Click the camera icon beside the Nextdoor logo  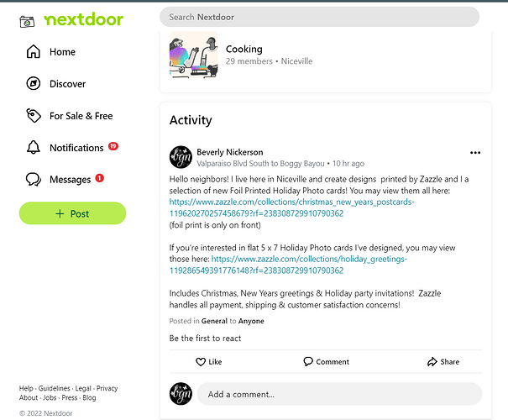tap(27, 21)
